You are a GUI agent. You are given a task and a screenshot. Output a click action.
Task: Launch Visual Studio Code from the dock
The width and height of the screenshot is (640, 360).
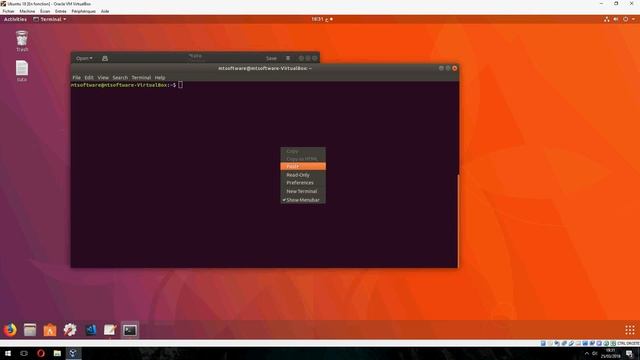click(90, 330)
